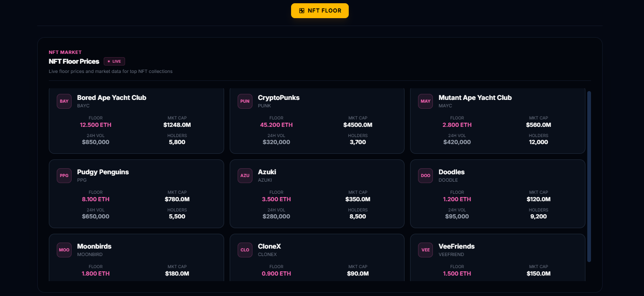Click the $650,000 24H volume value
The image size is (644, 296).
tap(96, 217)
